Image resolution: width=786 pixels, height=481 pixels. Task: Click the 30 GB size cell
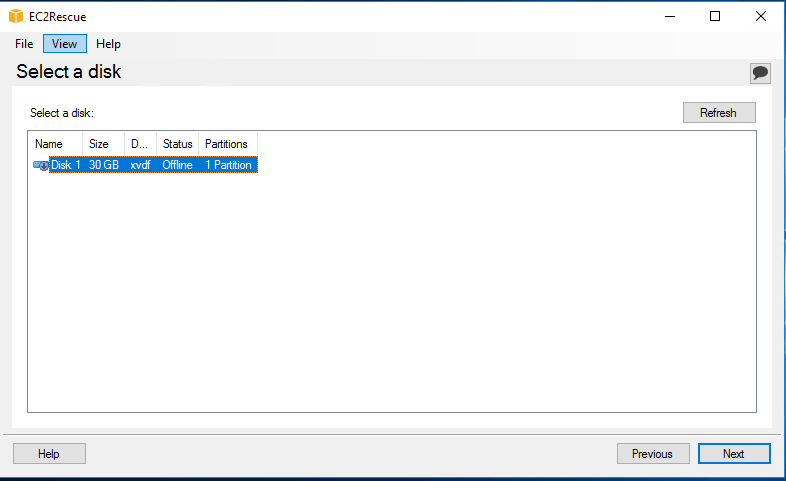pyautogui.click(x=104, y=165)
